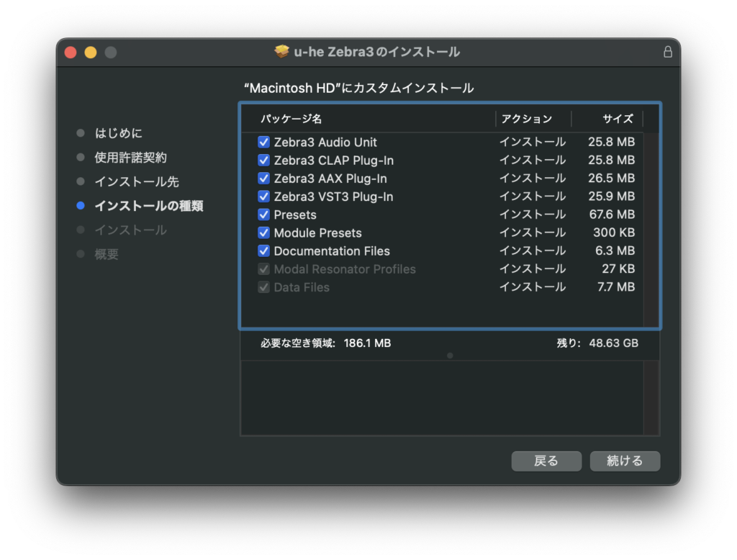
Task: Click the package list vertical scrollbar
Action: pyautogui.click(x=651, y=230)
